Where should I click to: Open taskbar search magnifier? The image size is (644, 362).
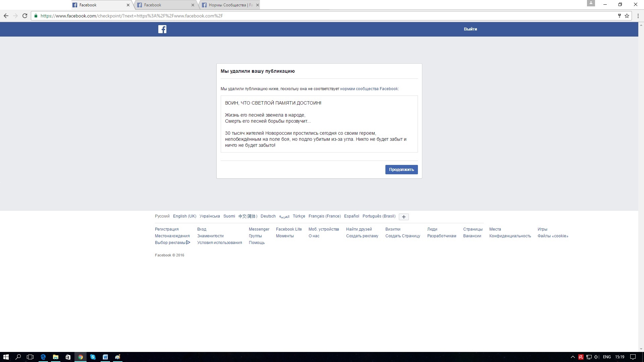(x=18, y=357)
